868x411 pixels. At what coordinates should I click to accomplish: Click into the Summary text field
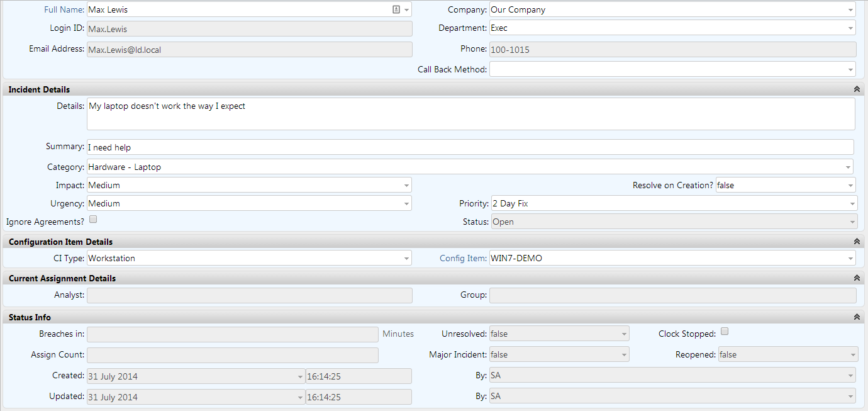click(469, 147)
